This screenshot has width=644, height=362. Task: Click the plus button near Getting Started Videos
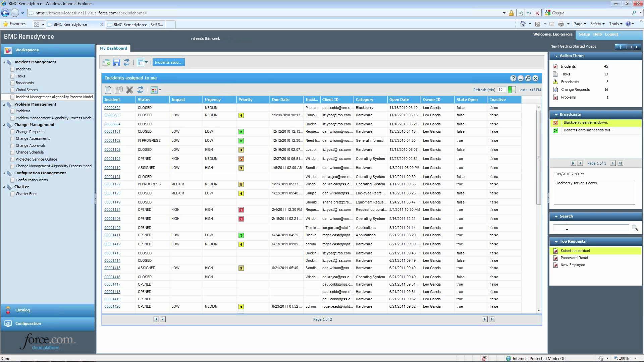point(621,47)
